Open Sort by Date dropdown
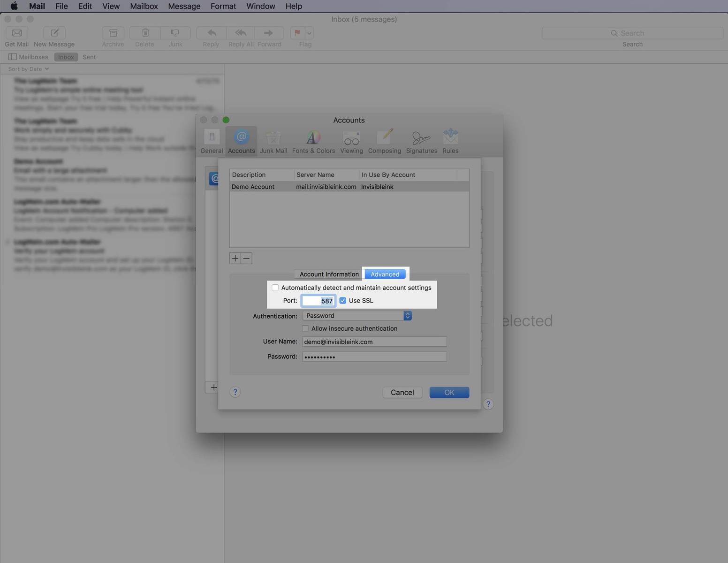 [28, 69]
